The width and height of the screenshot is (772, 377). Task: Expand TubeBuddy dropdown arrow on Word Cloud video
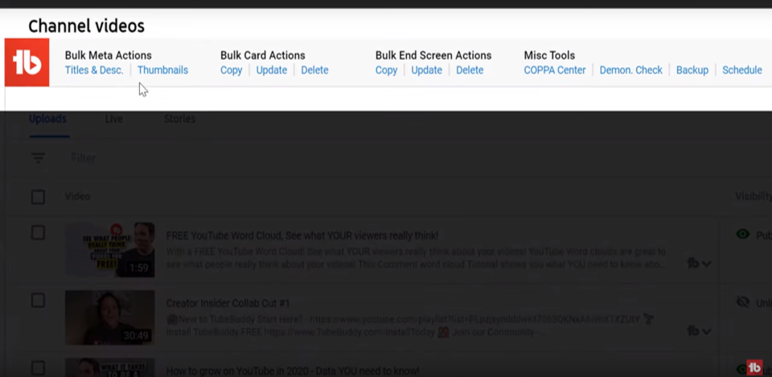click(x=707, y=264)
